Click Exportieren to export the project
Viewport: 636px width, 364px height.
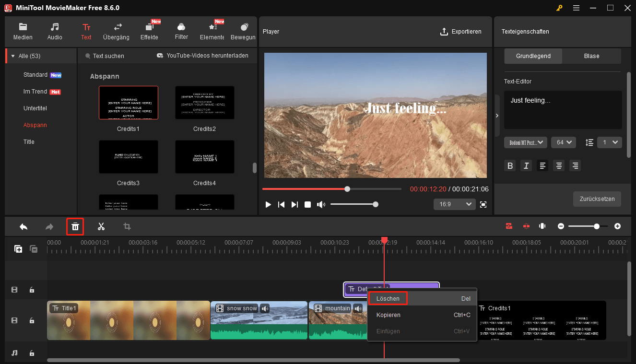click(461, 31)
